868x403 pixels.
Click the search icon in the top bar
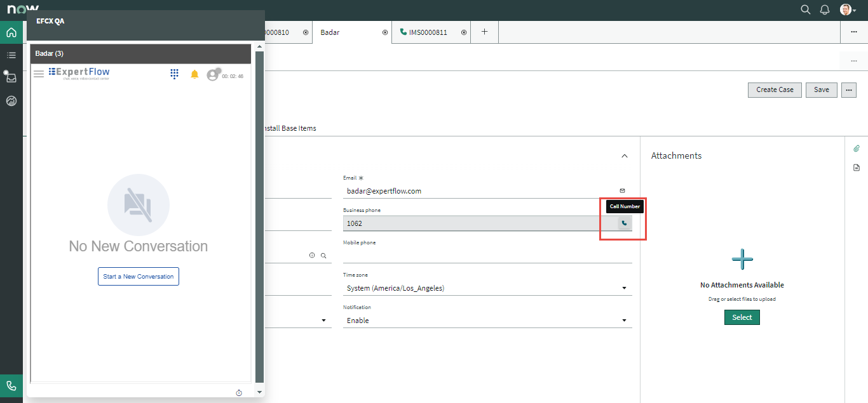[x=805, y=10]
